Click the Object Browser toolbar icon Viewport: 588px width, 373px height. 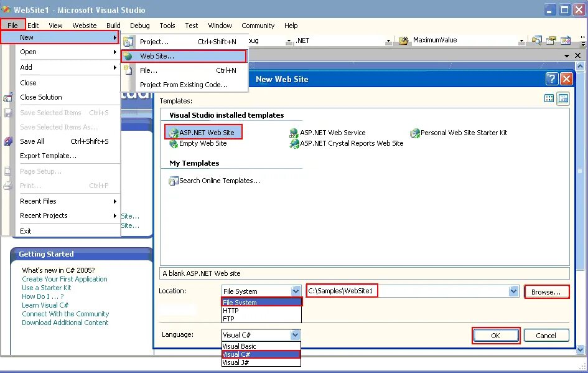(566, 40)
